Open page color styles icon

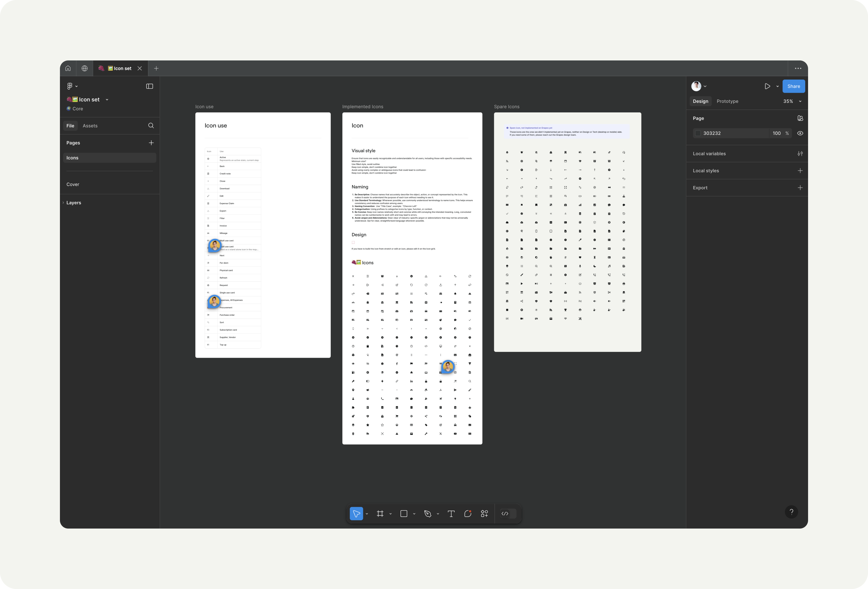coord(800,118)
